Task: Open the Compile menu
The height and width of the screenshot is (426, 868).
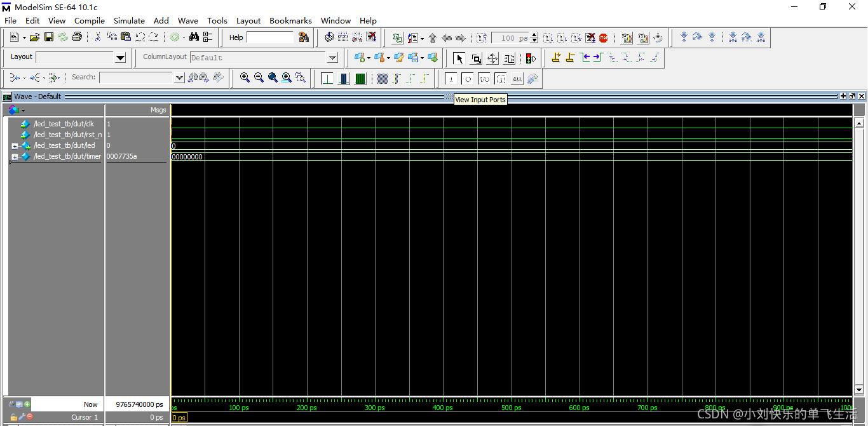Action: point(90,20)
